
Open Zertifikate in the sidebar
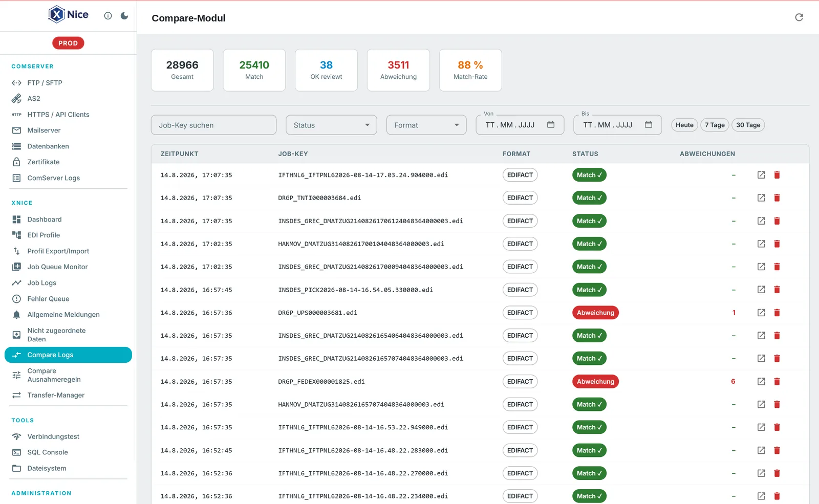[68, 162]
